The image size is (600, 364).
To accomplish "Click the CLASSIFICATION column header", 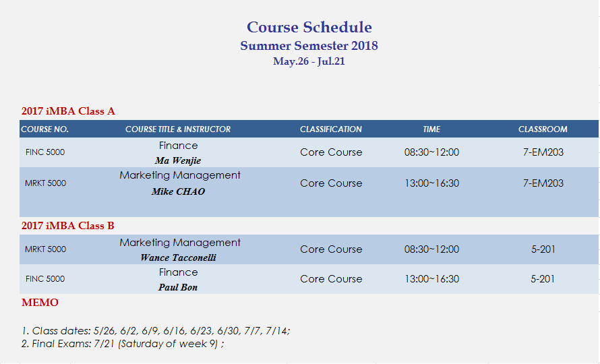I will [x=330, y=129].
